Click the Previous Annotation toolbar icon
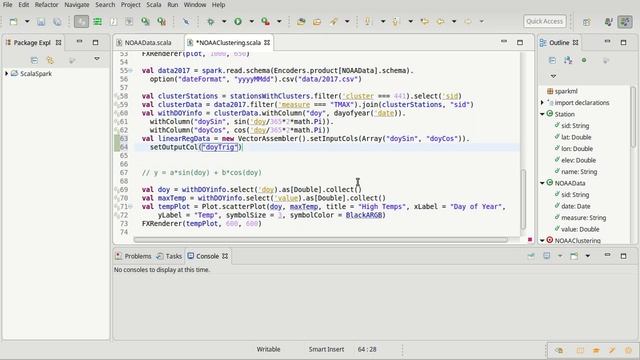 pyautogui.click(x=395, y=21)
